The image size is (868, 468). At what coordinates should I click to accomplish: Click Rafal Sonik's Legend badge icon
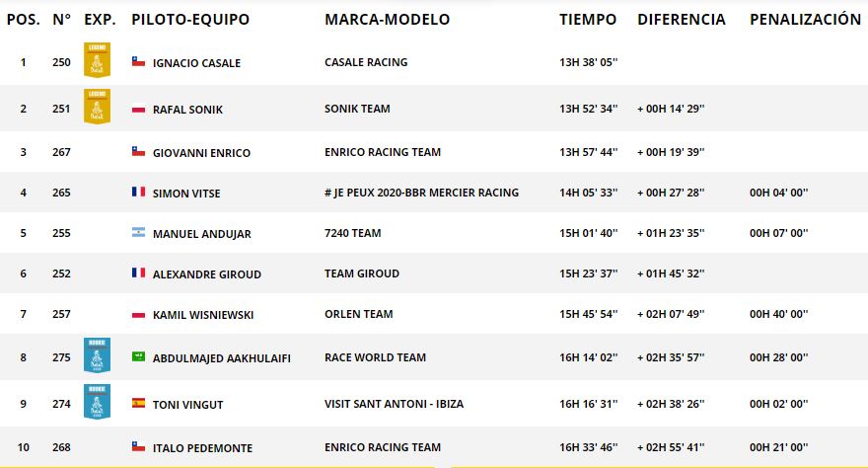(97, 107)
